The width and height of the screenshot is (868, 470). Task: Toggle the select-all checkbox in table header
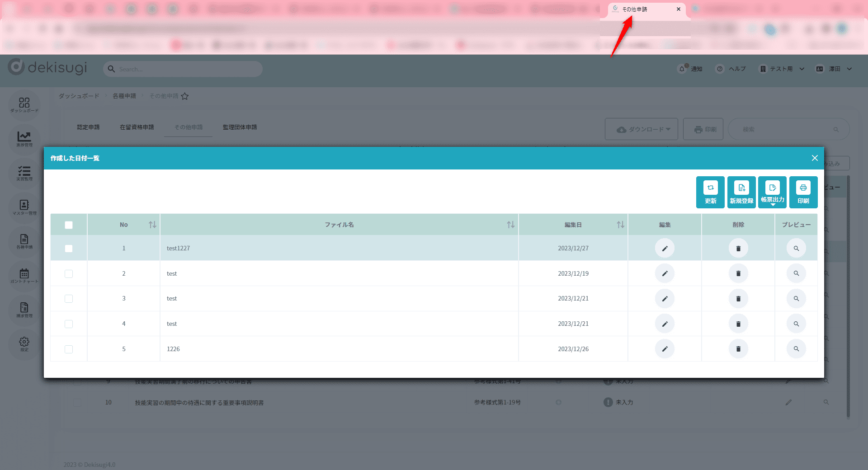[69, 225]
